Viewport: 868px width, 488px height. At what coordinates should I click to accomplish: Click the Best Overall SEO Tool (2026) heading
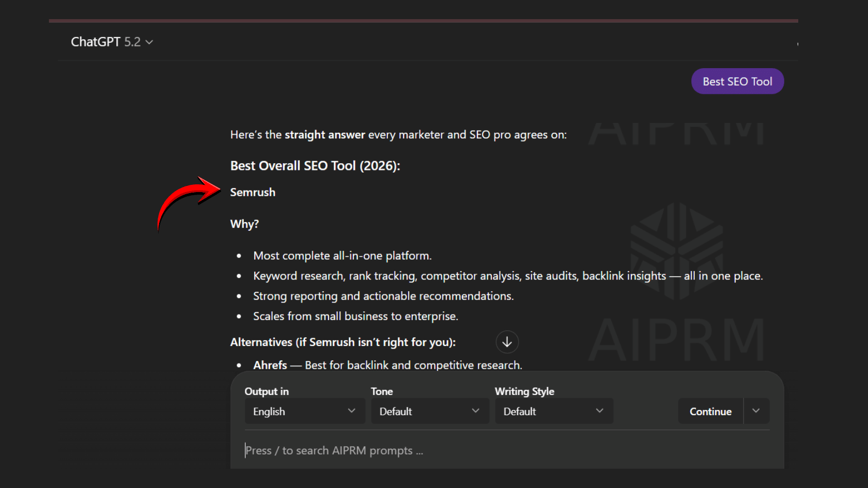(315, 166)
